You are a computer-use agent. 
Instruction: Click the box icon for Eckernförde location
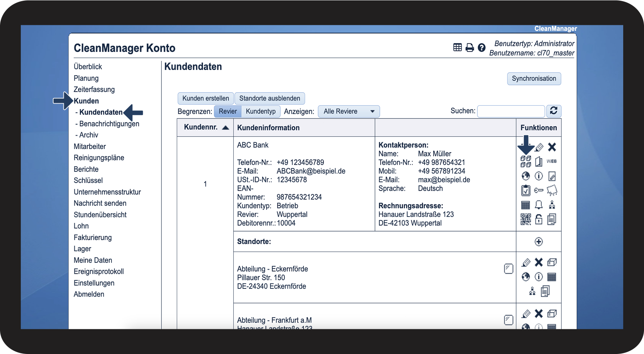click(552, 262)
